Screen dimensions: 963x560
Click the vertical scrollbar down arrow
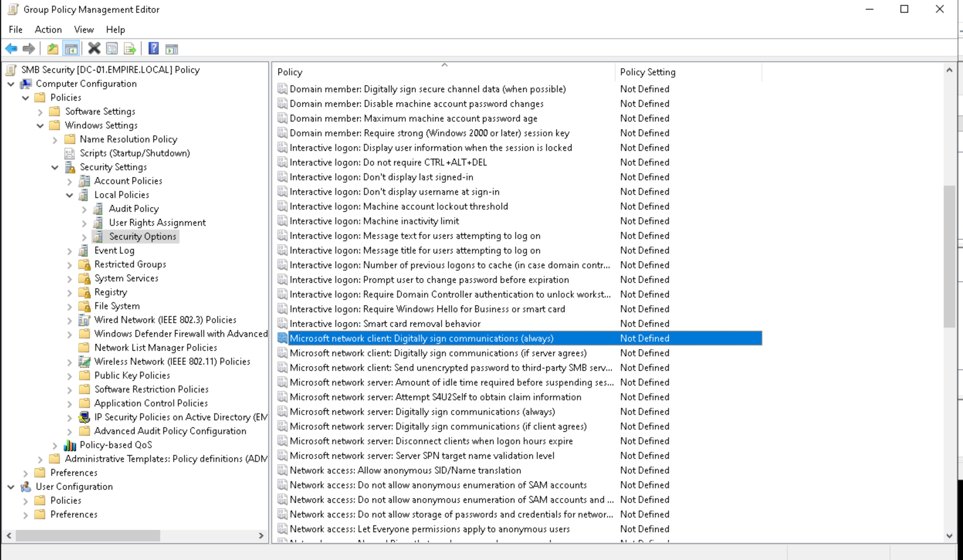(949, 536)
